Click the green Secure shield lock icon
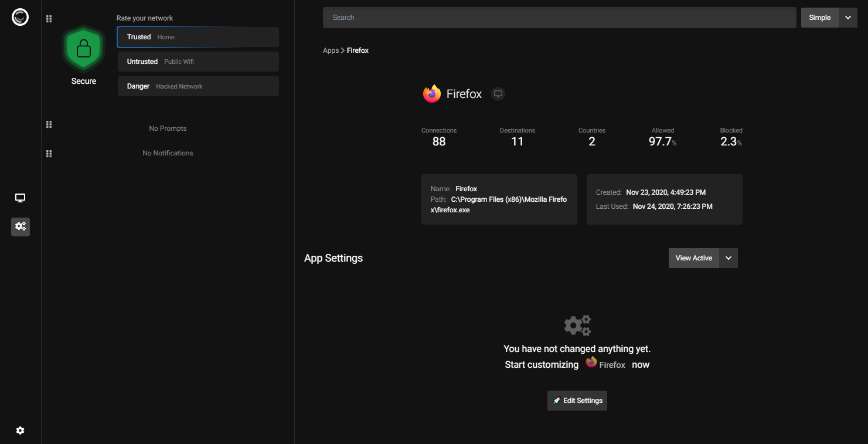This screenshot has height=444, width=868. pyautogui.click(x=84, y=49)
